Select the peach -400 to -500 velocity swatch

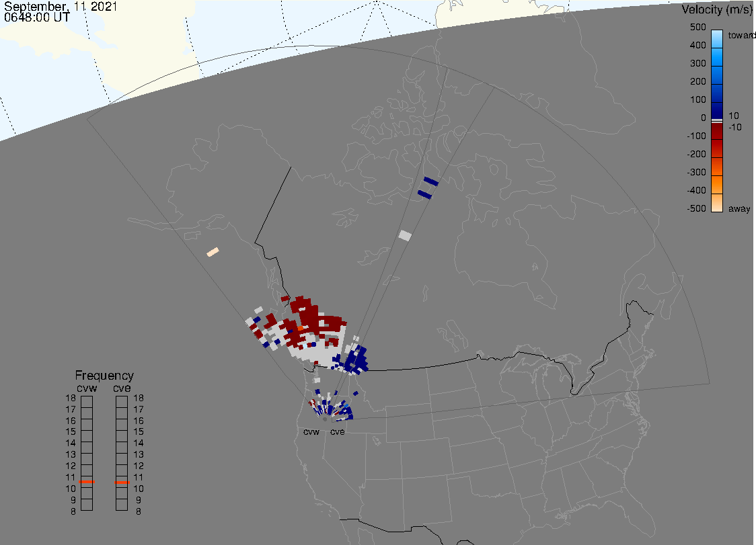717,203
